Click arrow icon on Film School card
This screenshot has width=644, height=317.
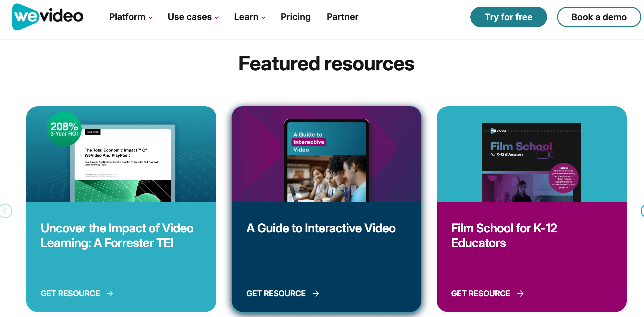(521, 294)
